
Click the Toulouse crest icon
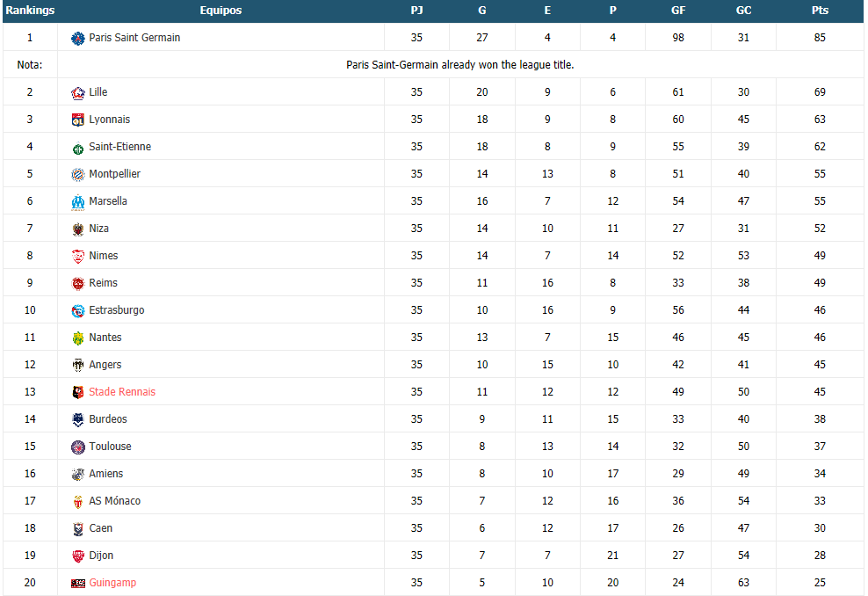click(x=78, y=447)
